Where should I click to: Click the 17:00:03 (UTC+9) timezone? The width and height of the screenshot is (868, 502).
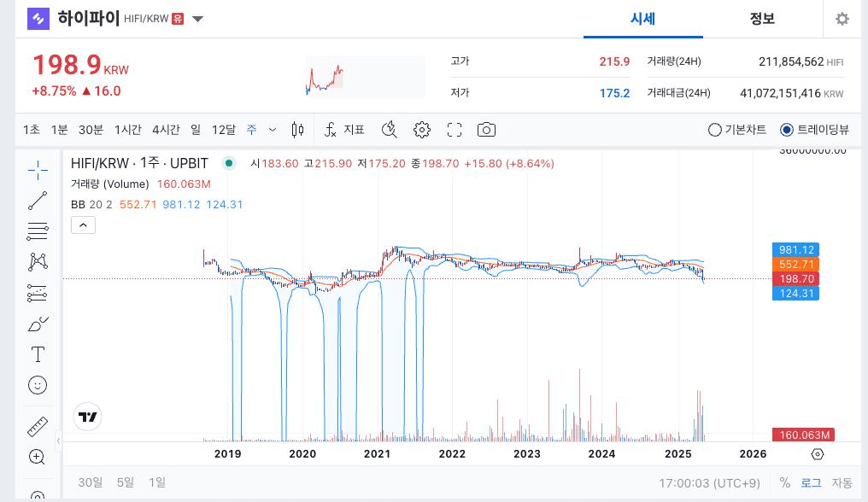(709, 483)
